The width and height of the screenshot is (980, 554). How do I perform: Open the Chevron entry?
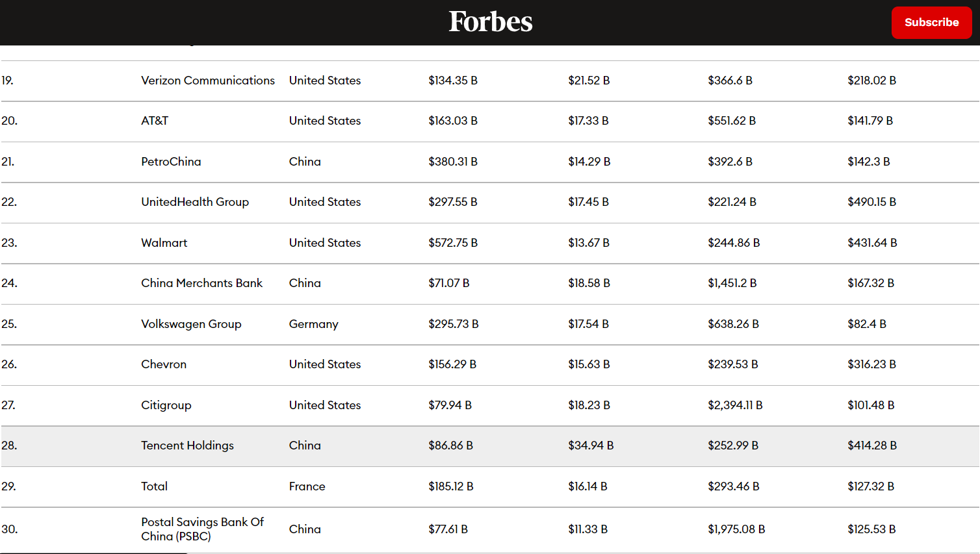(164, 364)
